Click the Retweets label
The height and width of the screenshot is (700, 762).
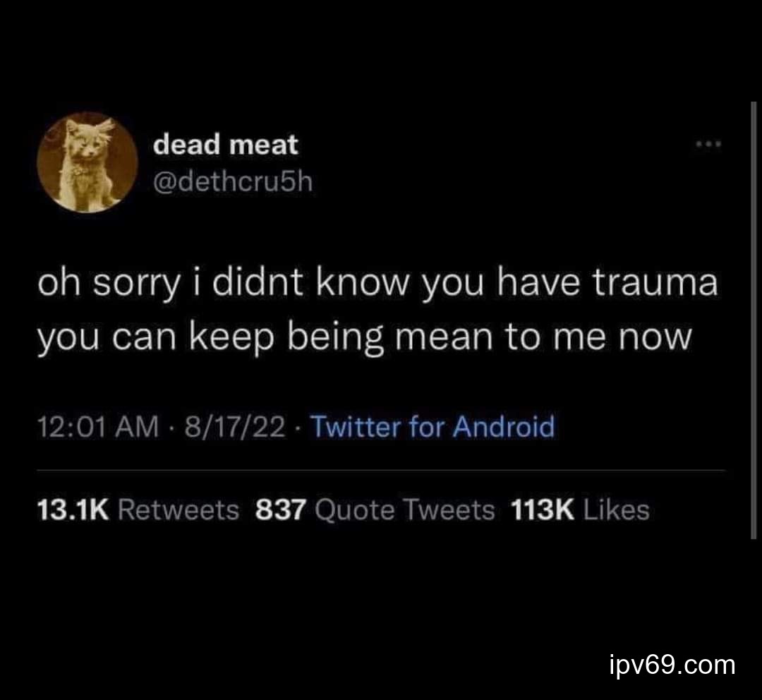179,510
